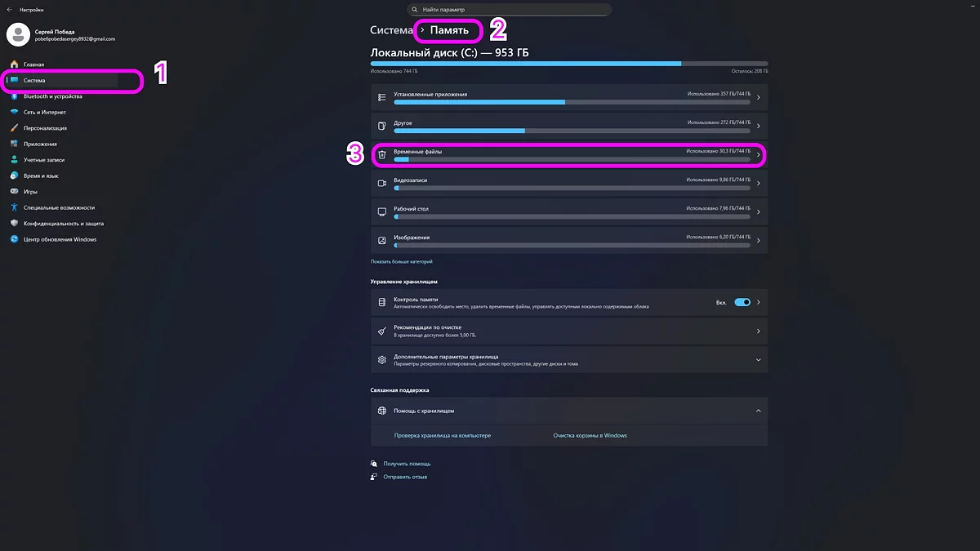The height and width of the screenshot is (551, 980).
Task: Click the disk usage progress bar
Action: 569,63
